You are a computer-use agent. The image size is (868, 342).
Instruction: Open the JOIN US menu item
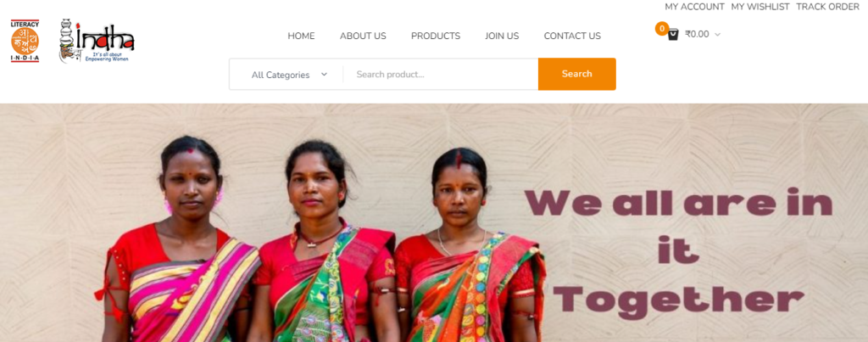tap(502, 36)
